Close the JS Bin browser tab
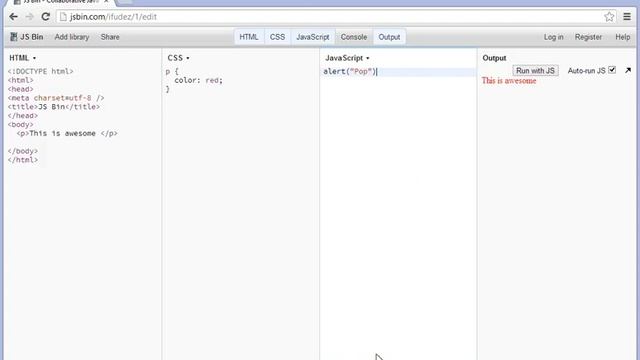 (x=106, y=2)
